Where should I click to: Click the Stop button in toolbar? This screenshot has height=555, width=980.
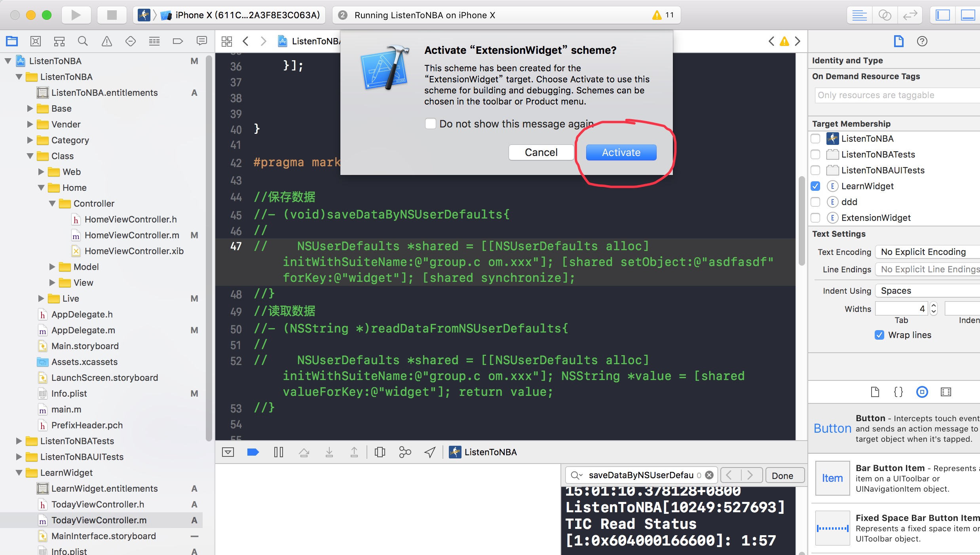[112, 15]
